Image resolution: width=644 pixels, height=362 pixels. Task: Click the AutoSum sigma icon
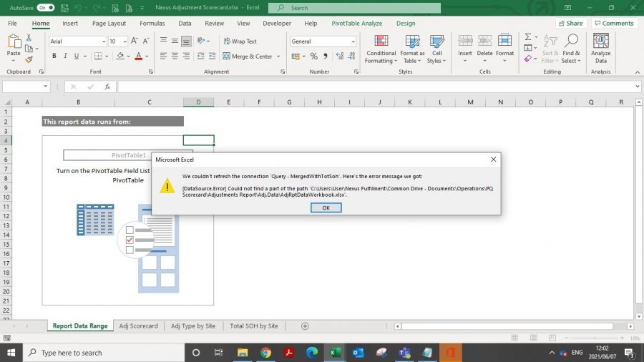tap(528, 37)
